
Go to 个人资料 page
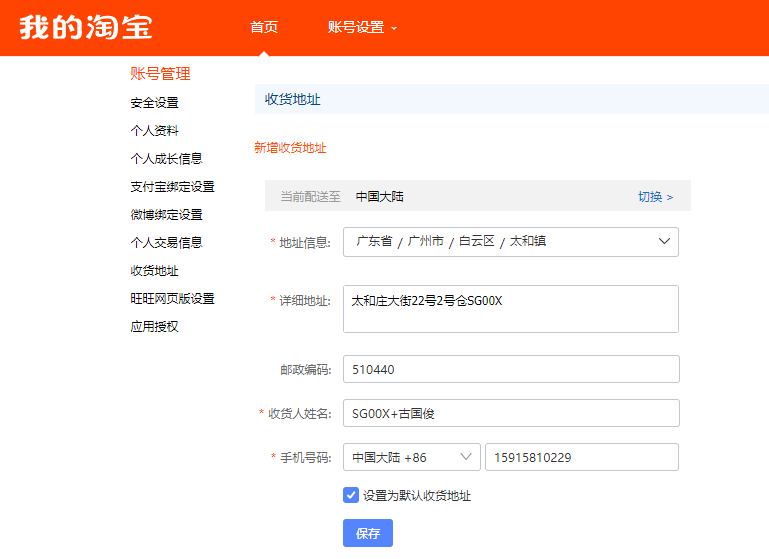tap(154, 130)
